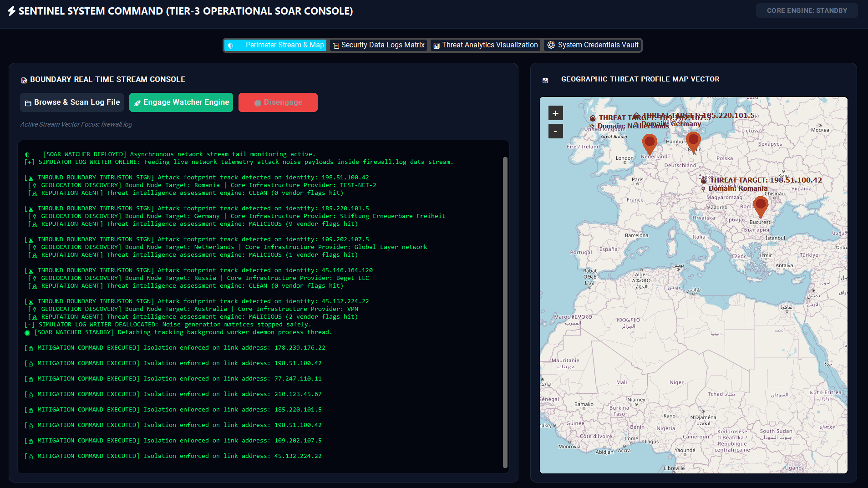Click lock icon on 109.202.107.5 mitigation line
The height and width of the screenshot is (488, 868).
click(x=31, y=441)
